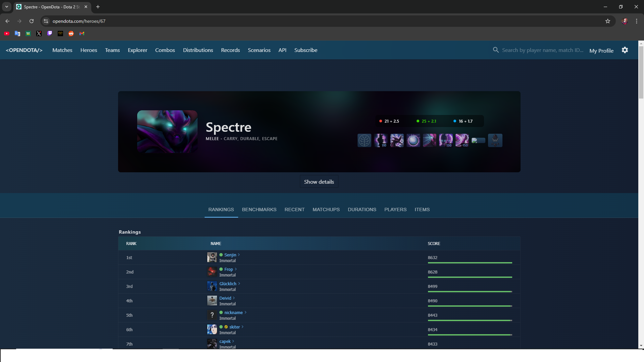Open the Gmail bookmark
The width and height of the screenshot is (644, 362).
pyautogui.click(x=82, y=34)
